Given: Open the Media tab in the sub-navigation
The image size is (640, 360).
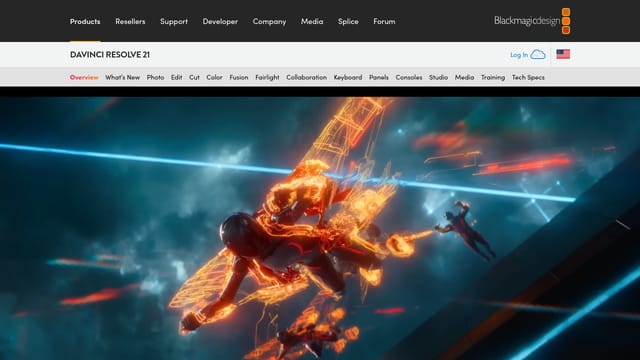Looking at the screenshot, I should 464,77.
